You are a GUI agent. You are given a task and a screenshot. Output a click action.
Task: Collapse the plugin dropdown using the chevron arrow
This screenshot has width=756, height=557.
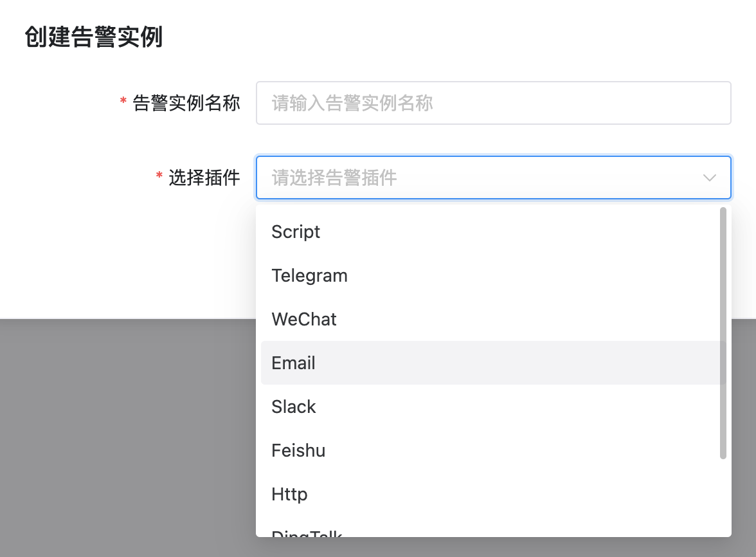click(709, 178)
